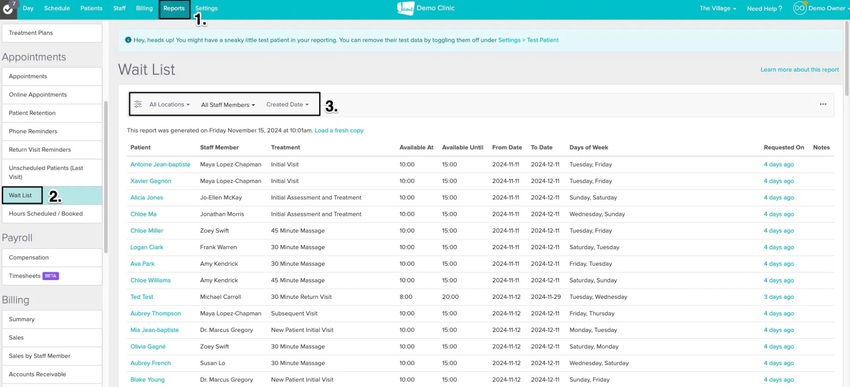Open the All Locations filter dropdown

coord(170,105)
